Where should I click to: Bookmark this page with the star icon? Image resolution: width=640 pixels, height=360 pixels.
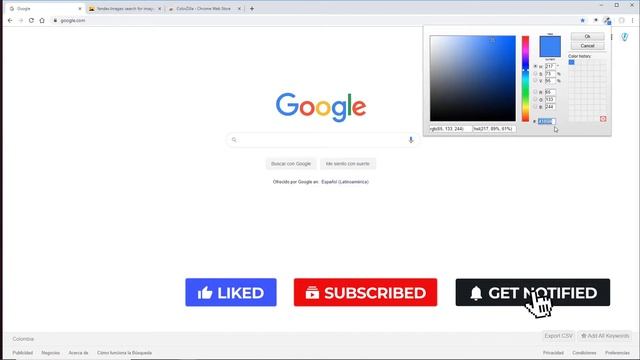click(x=582, y=20)
